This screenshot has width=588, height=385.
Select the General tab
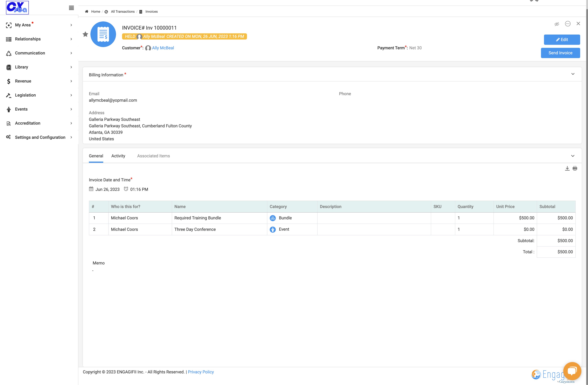click(96, 156)
